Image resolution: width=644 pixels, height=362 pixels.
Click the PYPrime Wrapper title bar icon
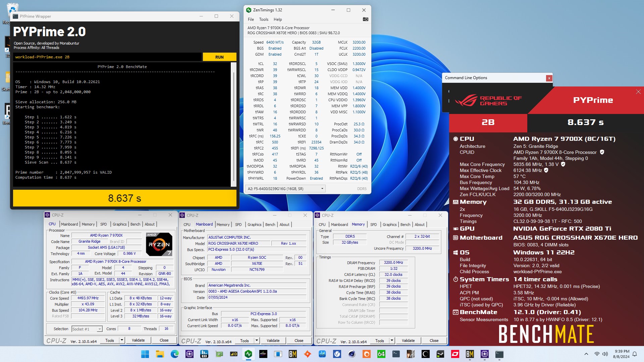click(x=15, y=16)
